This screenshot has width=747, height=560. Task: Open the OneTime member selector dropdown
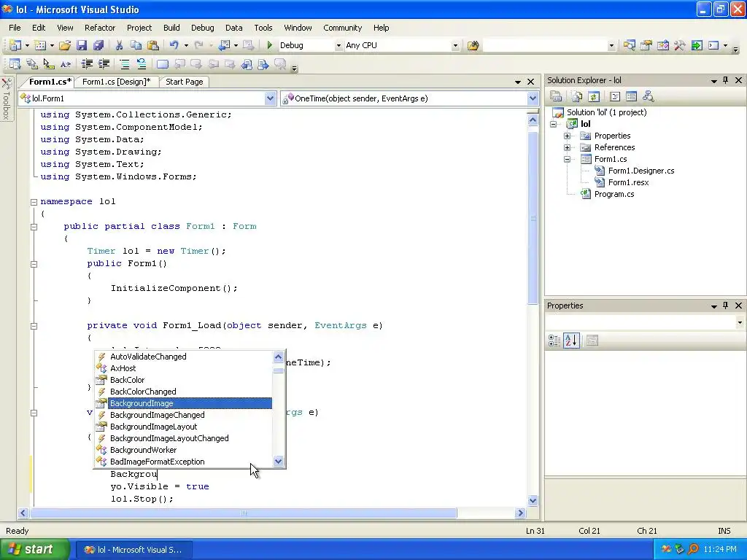point(532,98)
